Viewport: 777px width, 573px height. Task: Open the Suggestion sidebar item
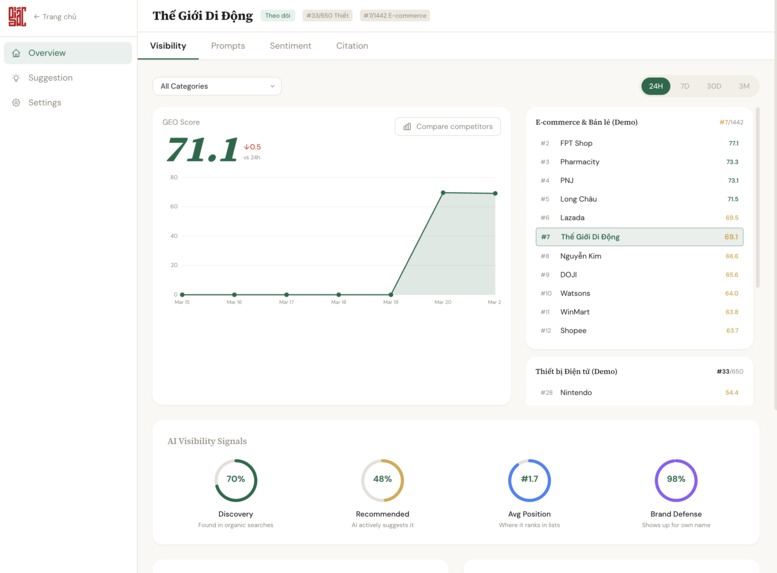pyautogui.click(x=68, y=78)
